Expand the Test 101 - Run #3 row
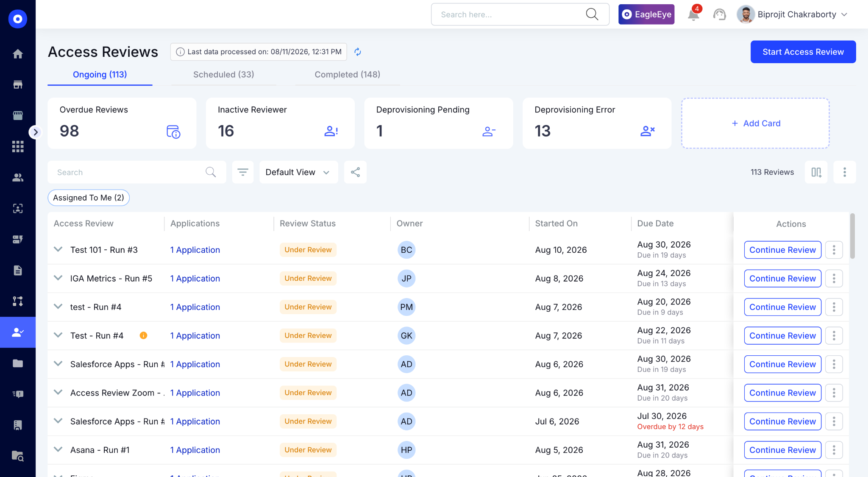This screenshot has height=477, width=868. tap(58, 249)
